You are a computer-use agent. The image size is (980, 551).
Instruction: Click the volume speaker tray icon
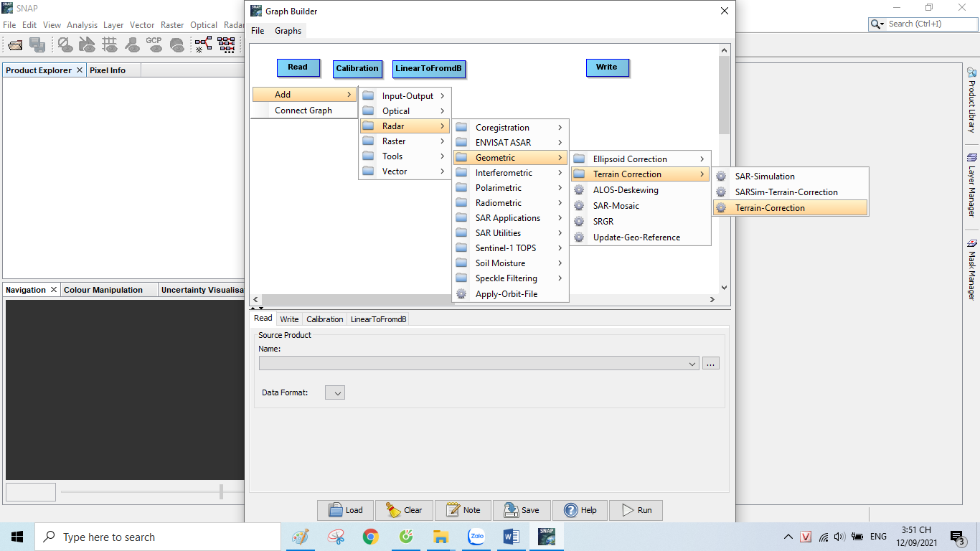(x=840, y=537)
